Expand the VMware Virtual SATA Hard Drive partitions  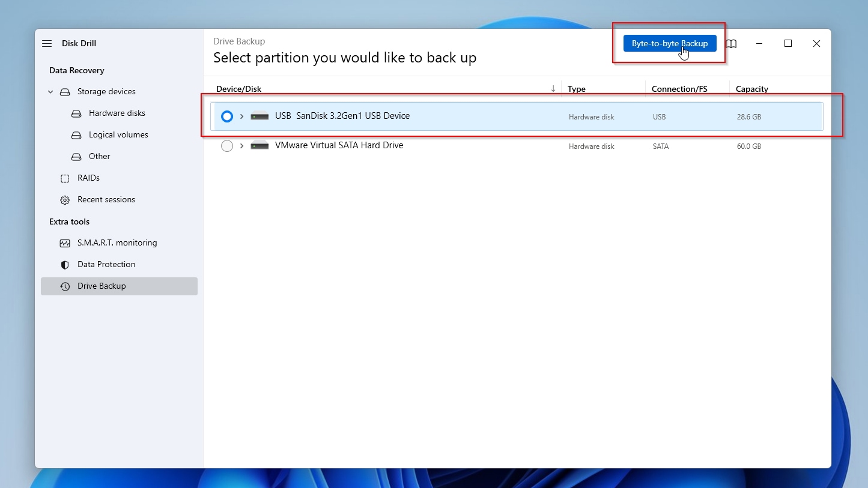(x=241, y=145)
